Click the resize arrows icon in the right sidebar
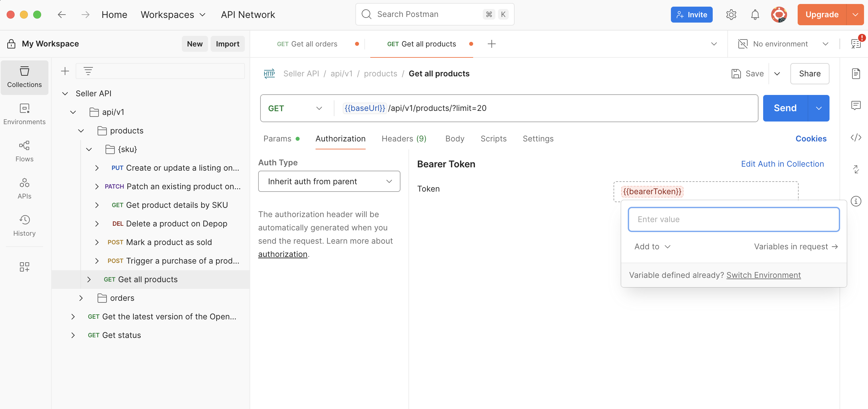 pos(856,169)
